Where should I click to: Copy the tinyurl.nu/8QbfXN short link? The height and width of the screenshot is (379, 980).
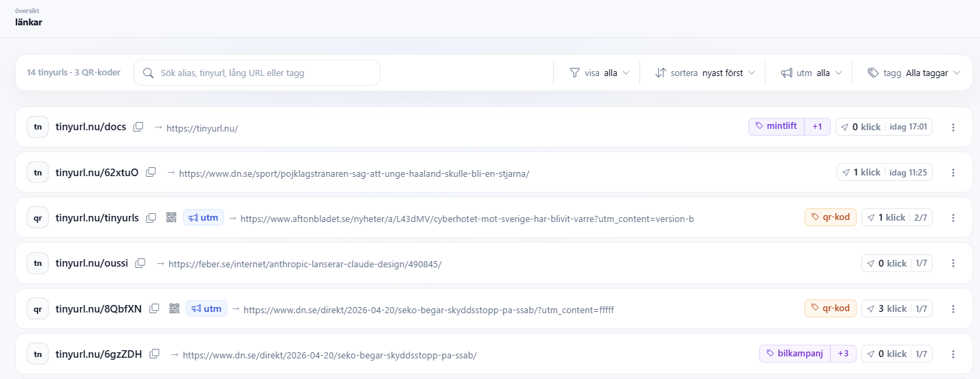[154, 308]
